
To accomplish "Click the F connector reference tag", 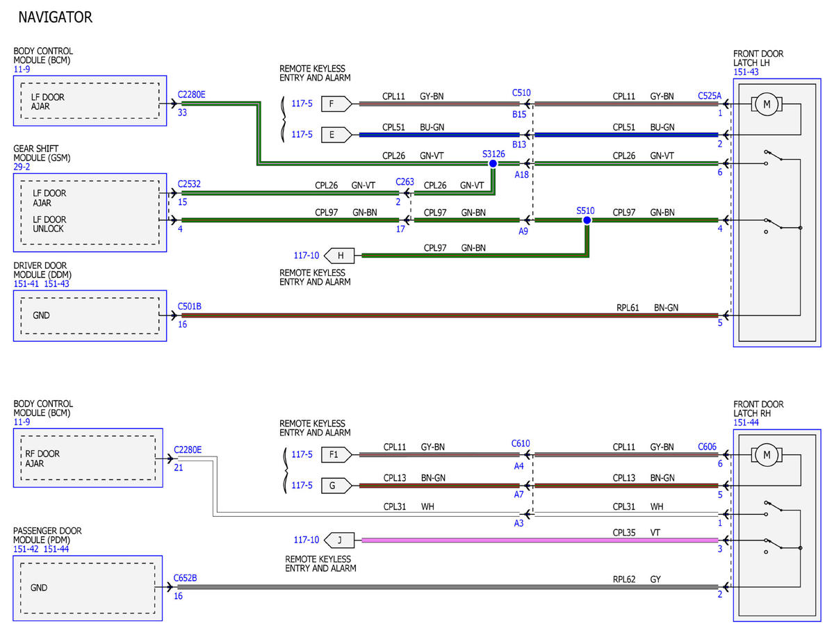I will (336, 104).
